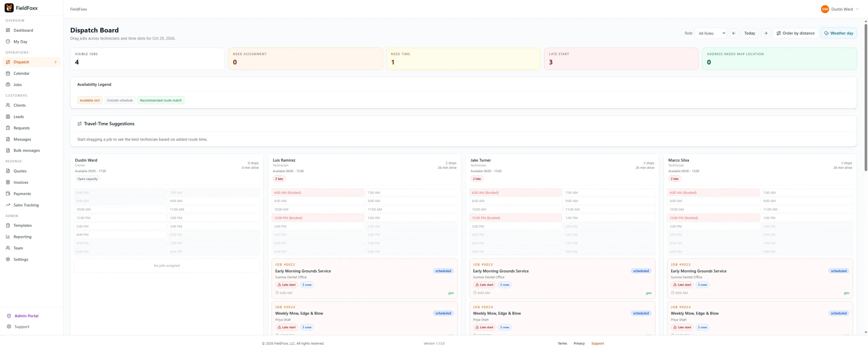Go to next day arrow
This screenshot has height=351, width=868.
(x=766, y=33)
